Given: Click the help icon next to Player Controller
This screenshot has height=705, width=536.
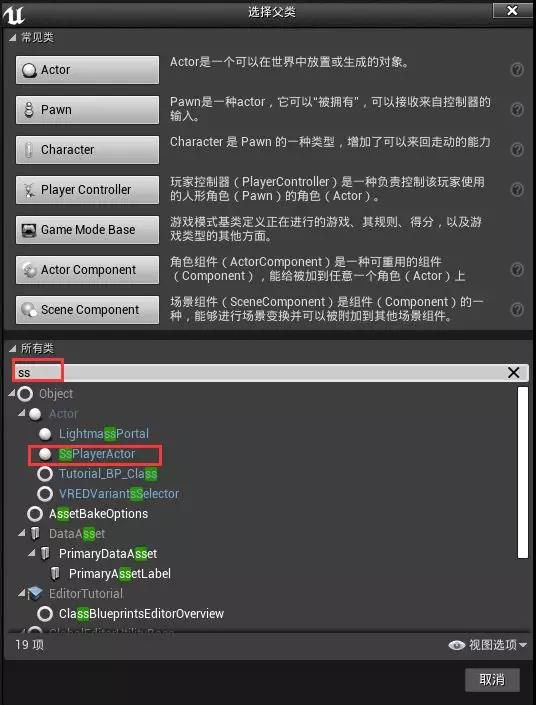Looking at the screenshot, I should (x=517, y=189).
